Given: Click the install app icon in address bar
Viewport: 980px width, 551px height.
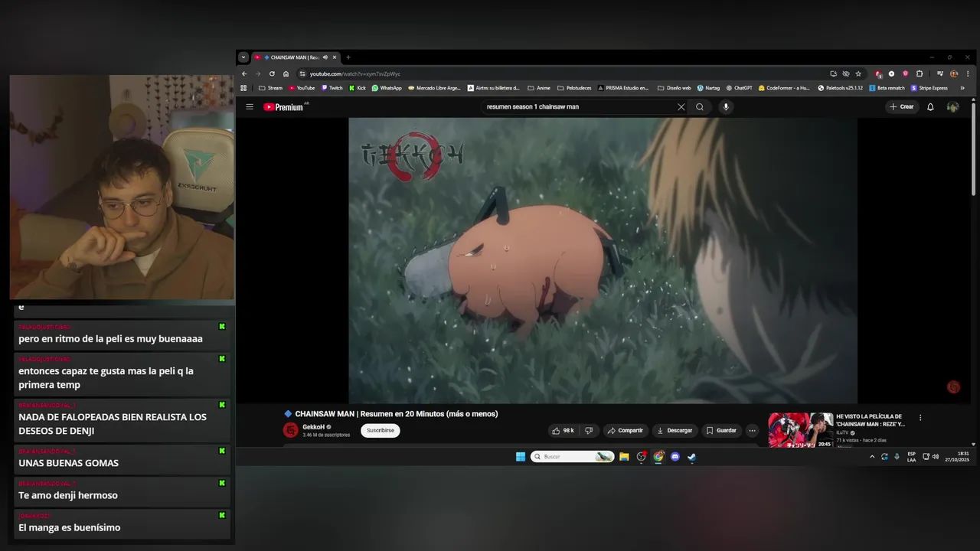Looking at the screenshot, I should (x=833, y=74).
